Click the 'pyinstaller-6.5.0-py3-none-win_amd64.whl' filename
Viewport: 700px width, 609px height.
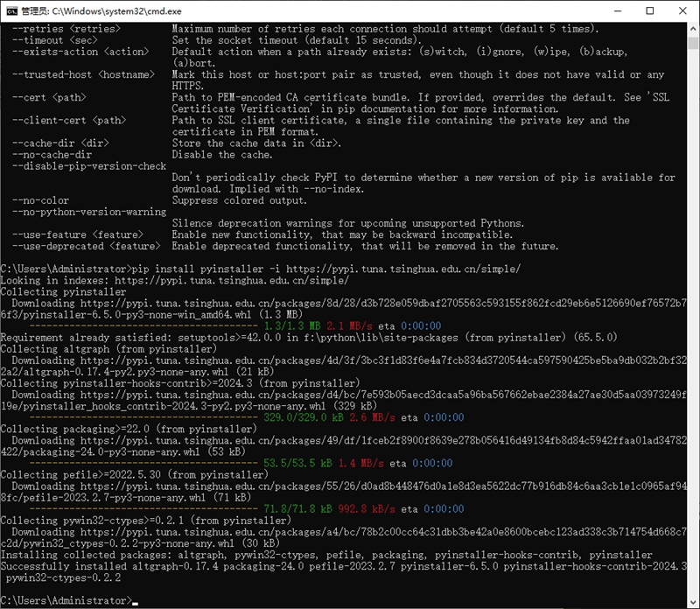(137, 315)
